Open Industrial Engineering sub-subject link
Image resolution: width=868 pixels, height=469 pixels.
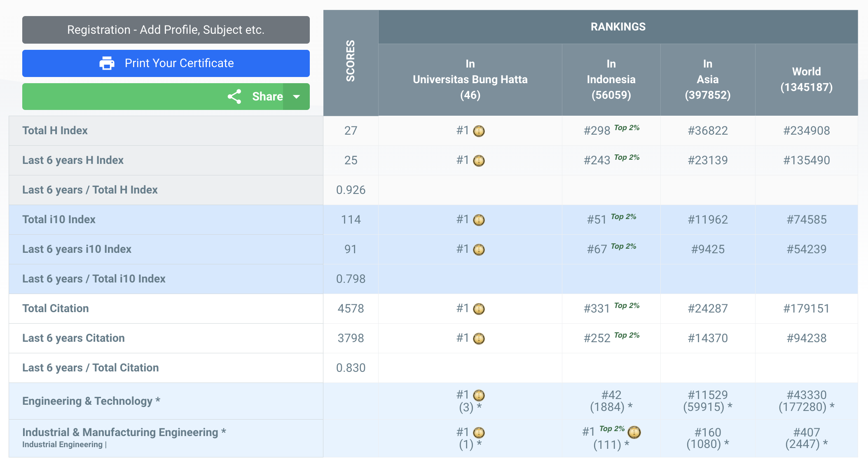pyautogui.click(x=62, y=444)
